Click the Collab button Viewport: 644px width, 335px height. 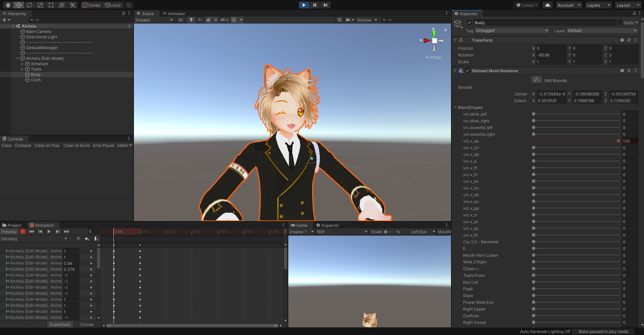click(527, 5)
